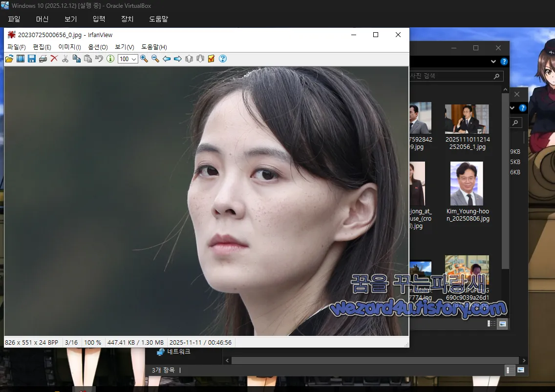Open the 이미지(I) menu in IrfanView
The width and height of the screenshot is (555, 392).
[x=70, y=47]
